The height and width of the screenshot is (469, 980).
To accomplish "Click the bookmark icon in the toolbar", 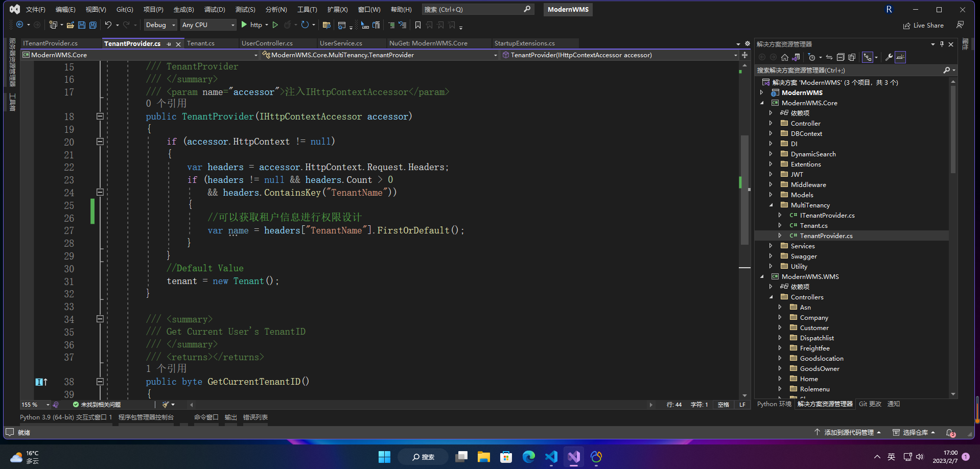I will (x=417, y=25).
